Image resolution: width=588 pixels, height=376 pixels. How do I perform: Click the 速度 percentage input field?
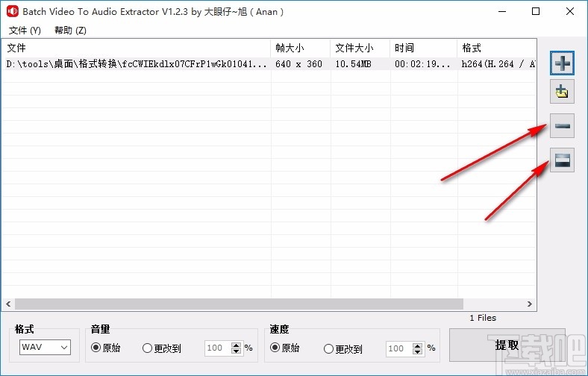(x=399, y=348)
